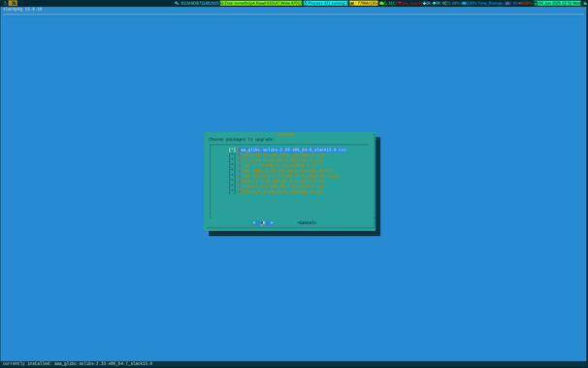Click Cancel in the upgrade dialog
Viewport: 588px width, 368px height.
pos(307,222)
